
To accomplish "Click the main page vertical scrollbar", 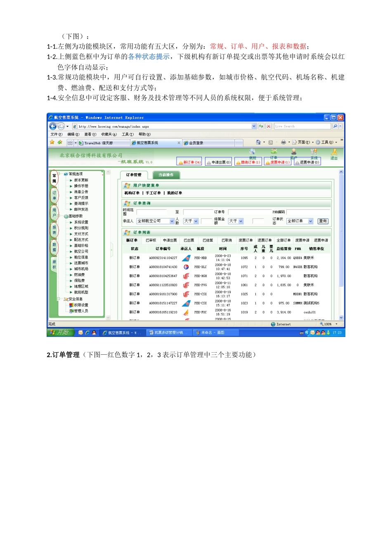I will 341,245.
